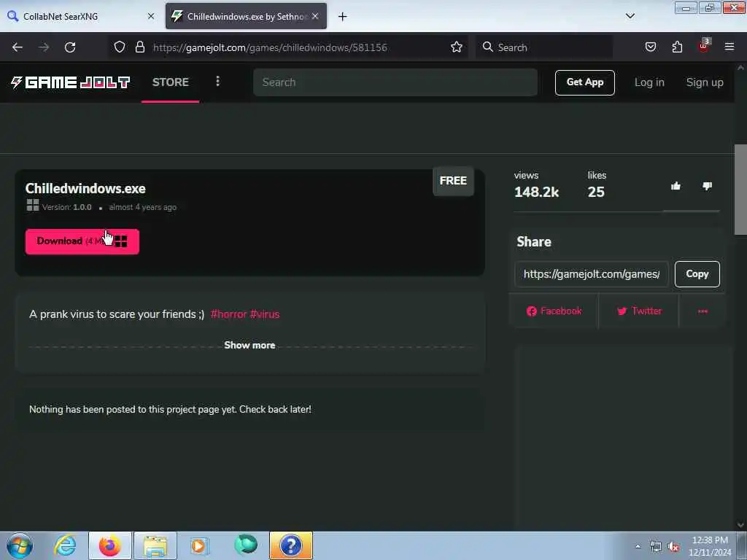List all tabs with the chevron

tap(630, 16)
